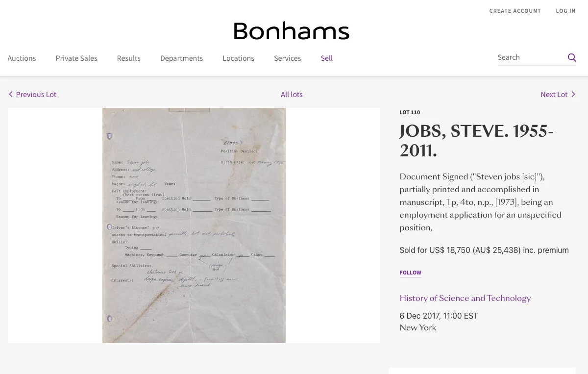Expand the Services menu

coord(287,58)
